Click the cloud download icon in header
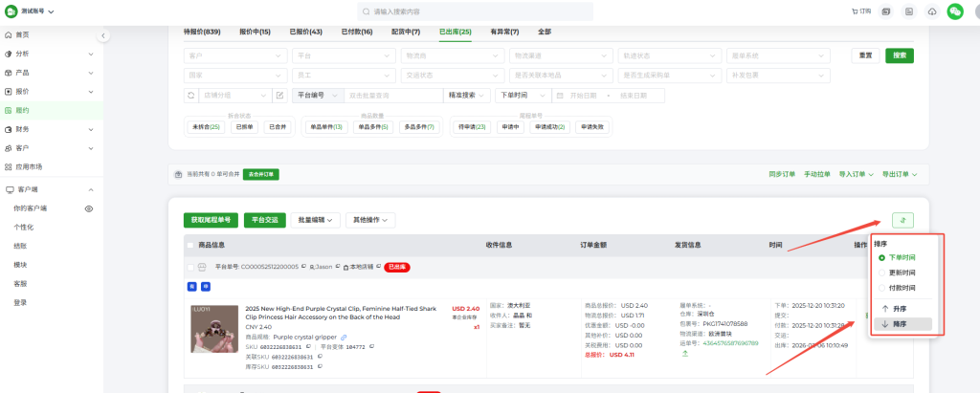The width and height of the screenshot is (980, 393). coord(932,11)
